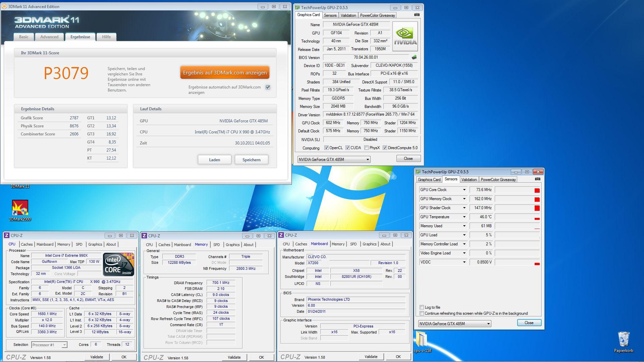Image resolution: width=644 pixels, height=362 pixels.
Task: Click Ergebnis auf 3DMark.com anzeigen button
Action: (225, 72)
